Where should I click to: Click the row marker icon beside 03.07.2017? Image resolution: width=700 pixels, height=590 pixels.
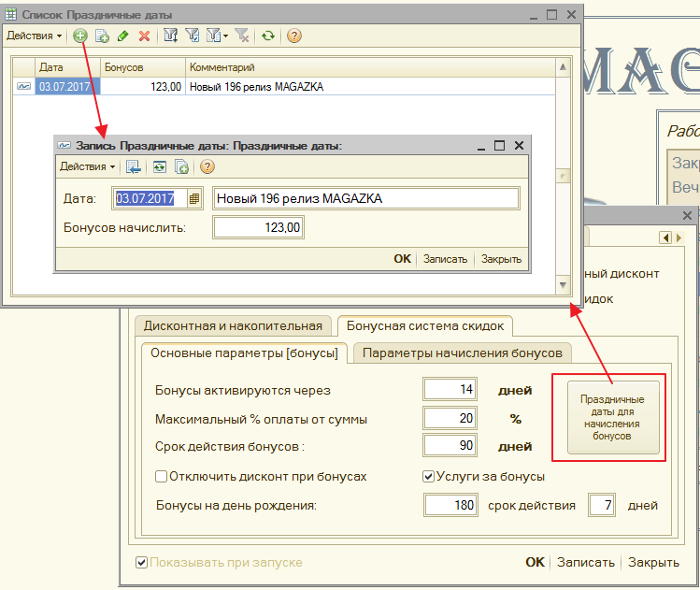click(23, 86)
